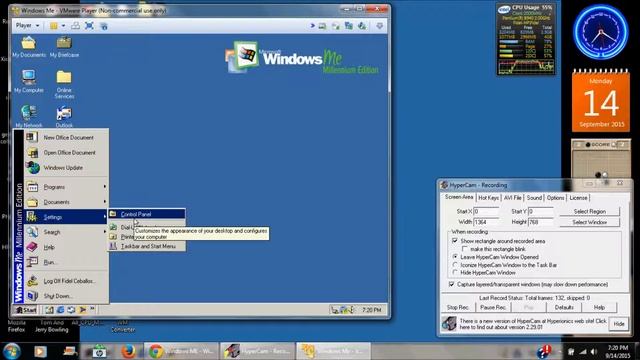Click the sound card device icon in VMware toolbar
The width and height of the screenshot is (640, 360).
362,26
